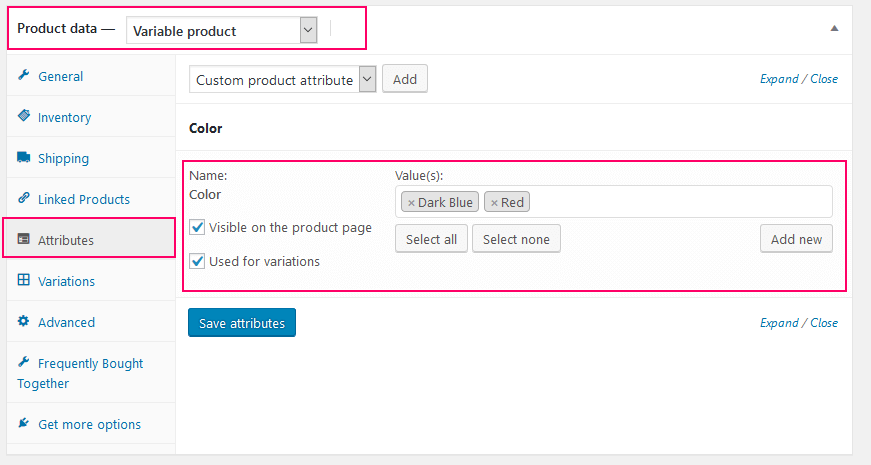Viewport: 871px width, 465px height.
Task: Click the Inventory tag icon
Action: click(23, 117)
